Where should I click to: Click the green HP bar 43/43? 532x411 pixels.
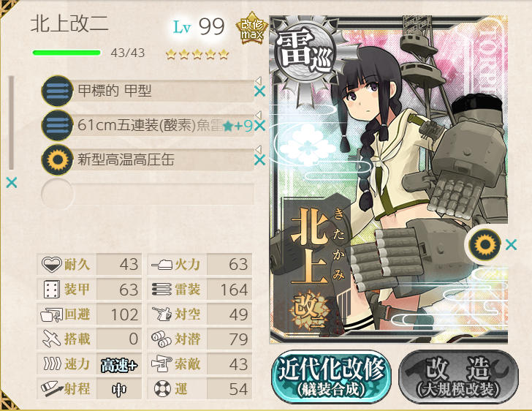[x=66, y=53]
